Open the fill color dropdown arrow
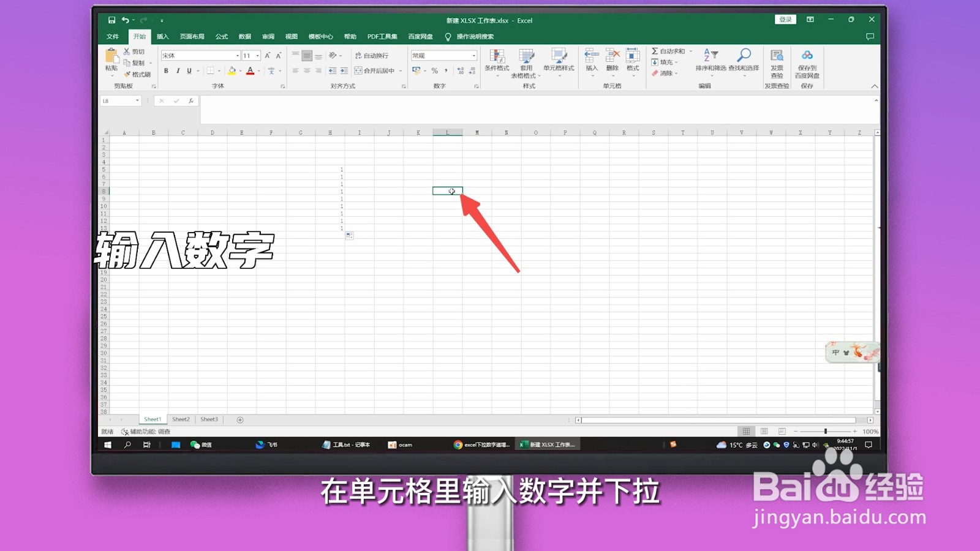Viewport: 980px width, 551px height. 240,72
